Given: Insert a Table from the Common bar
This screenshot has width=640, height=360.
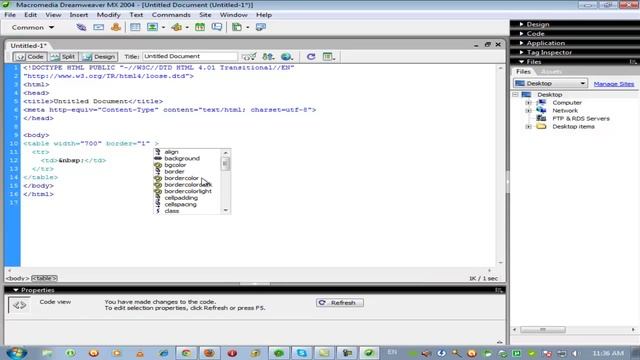Looking at the screenshot, I should [135, 27].
